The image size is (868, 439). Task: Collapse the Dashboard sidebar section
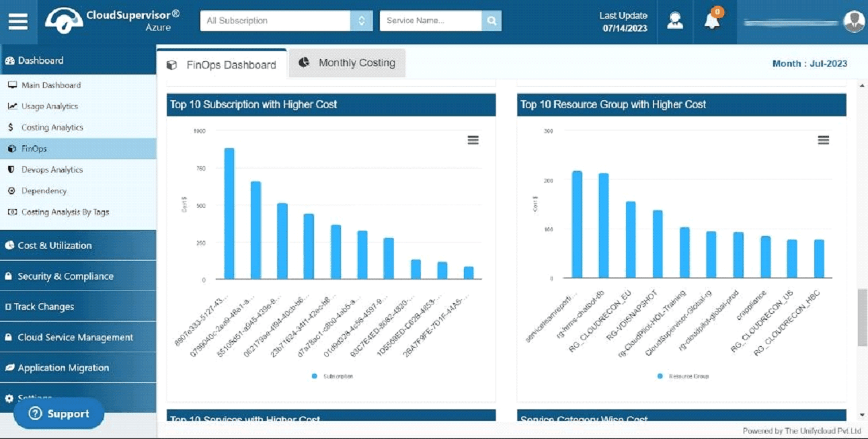[78, 61]
